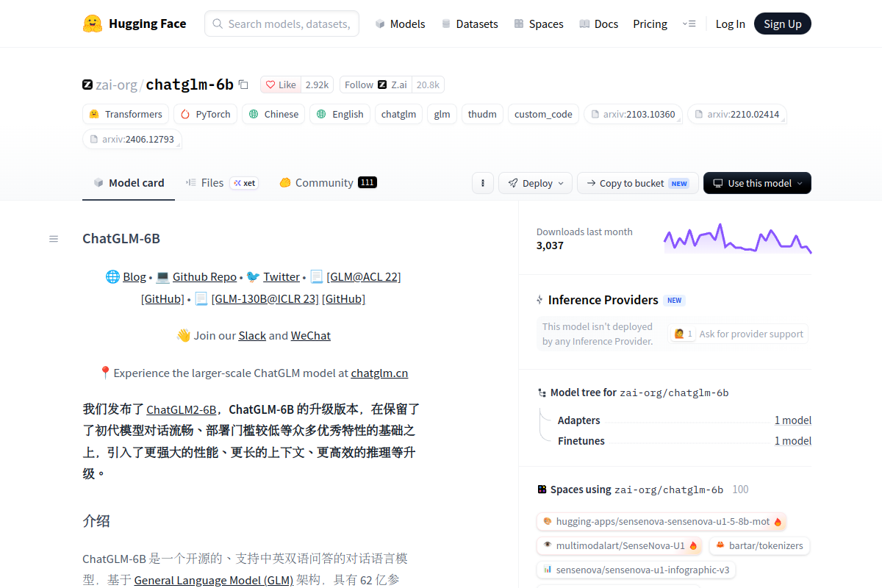Copy the model name chatglm-6b

[243, 85]
